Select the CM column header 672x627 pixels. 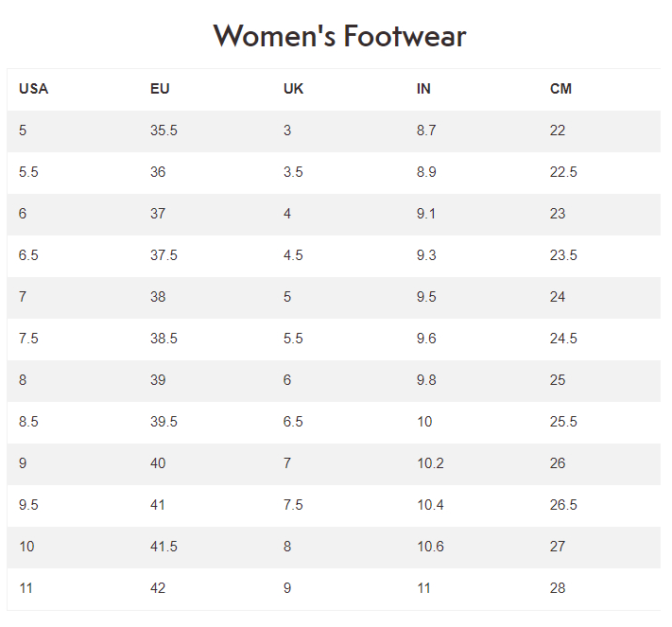pos(560,89)
